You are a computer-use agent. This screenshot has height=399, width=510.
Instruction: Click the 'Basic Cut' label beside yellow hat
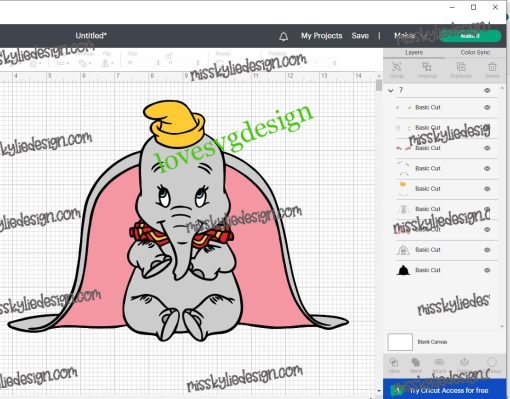428,189
